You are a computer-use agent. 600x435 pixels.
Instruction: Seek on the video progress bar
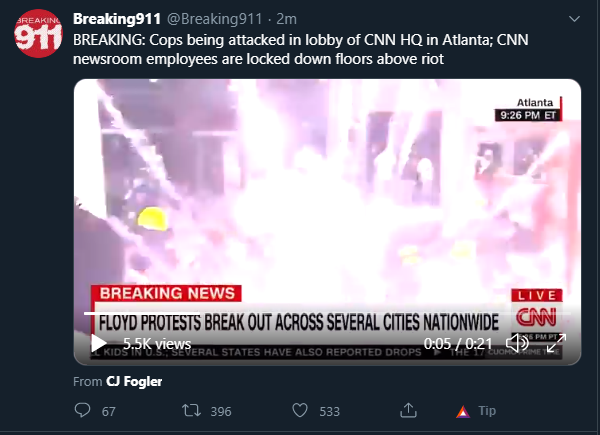(327, 313)
